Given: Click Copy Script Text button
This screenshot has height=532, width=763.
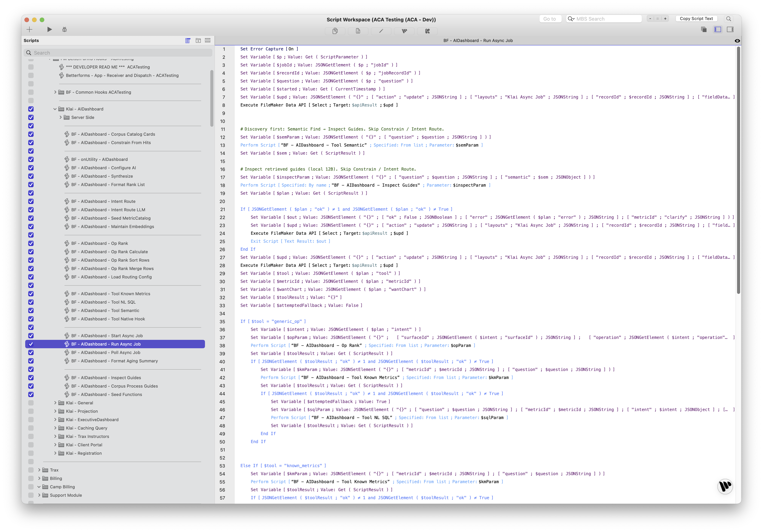Looking at the screenshot, I should [696, 19].
